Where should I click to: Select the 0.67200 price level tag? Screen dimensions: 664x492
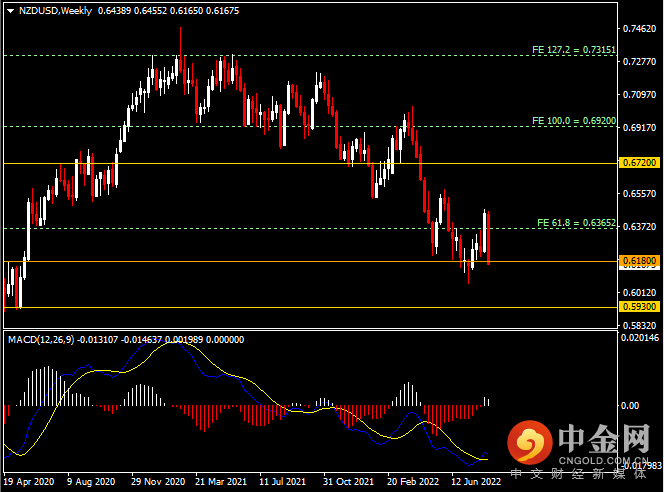639,163
